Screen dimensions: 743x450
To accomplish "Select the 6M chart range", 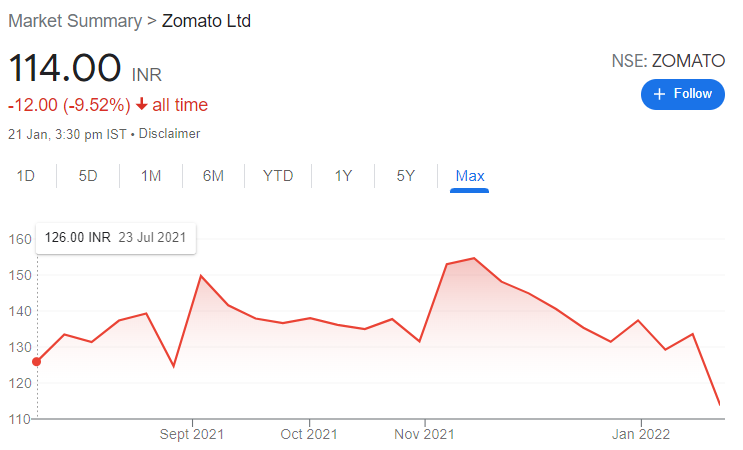I will pos(213,176).
